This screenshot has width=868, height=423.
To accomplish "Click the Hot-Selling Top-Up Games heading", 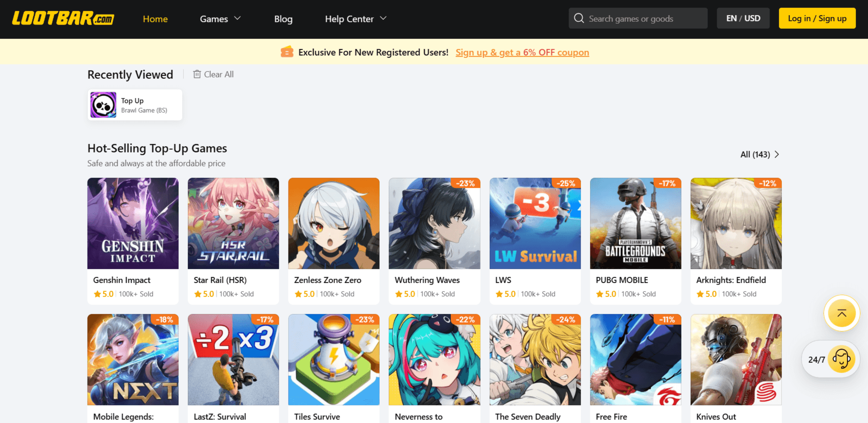I will [157, 148].
